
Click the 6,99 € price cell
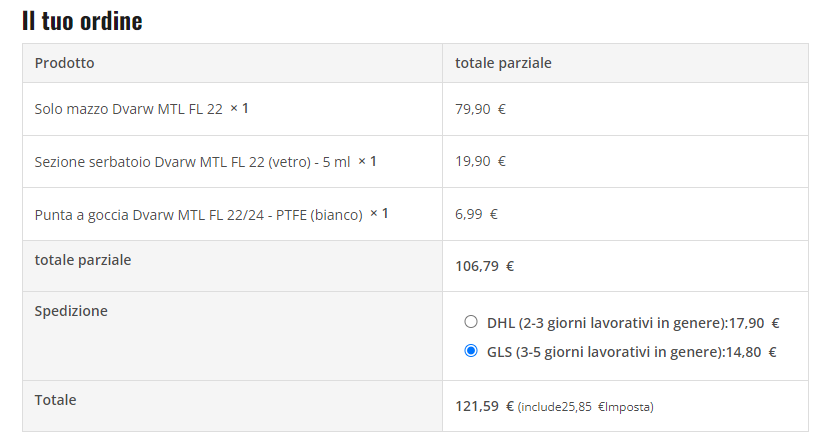pos(476,214)
